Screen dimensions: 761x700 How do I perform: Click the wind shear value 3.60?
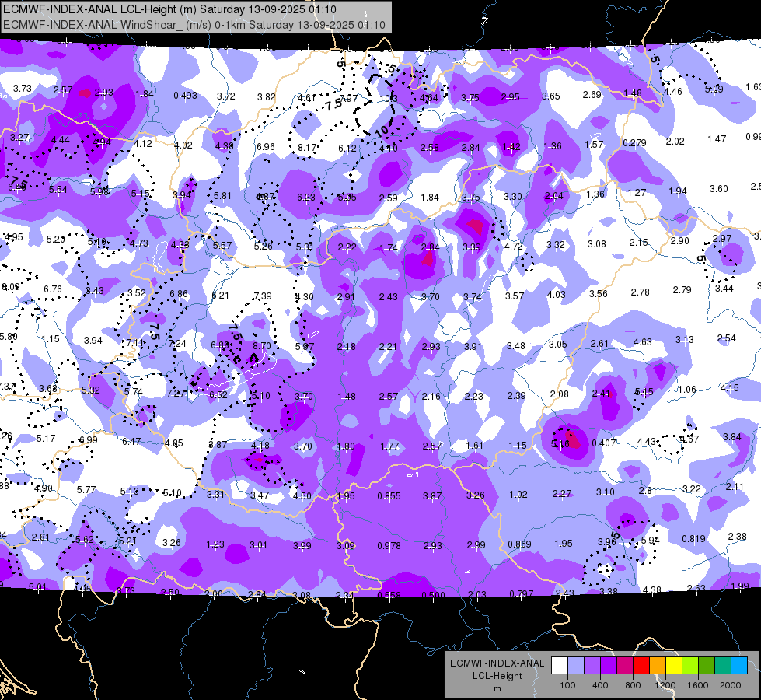coord(719,188)
